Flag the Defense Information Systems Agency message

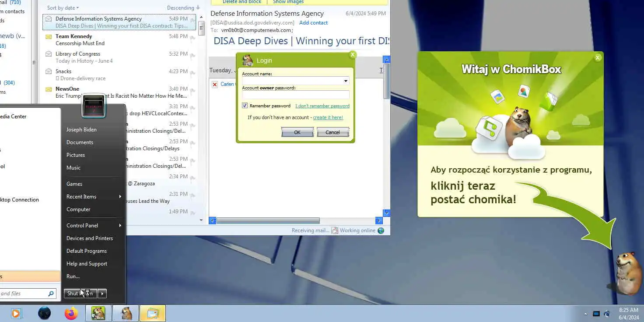(192, 21)
